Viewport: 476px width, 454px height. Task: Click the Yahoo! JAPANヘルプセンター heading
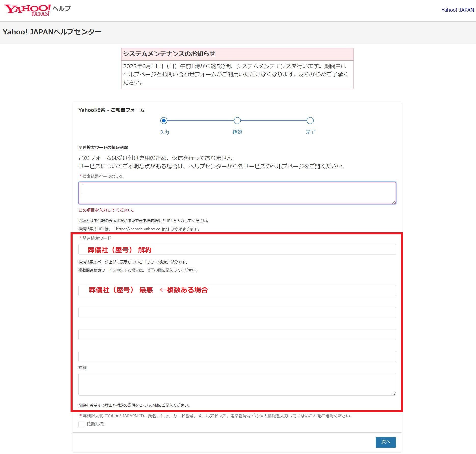(52, 32)
